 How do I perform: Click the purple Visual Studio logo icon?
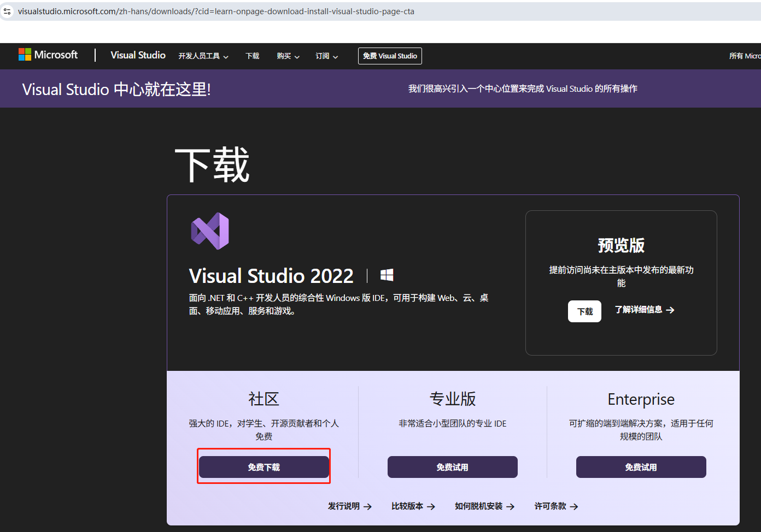pyautogui.click(x=210, y=231)
